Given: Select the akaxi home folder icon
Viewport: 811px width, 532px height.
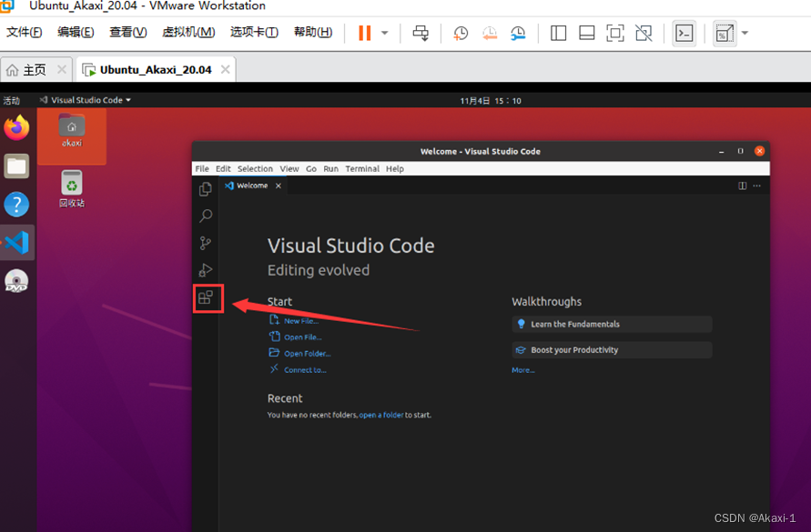Looking at the screenshot, I should pos(71,130).
